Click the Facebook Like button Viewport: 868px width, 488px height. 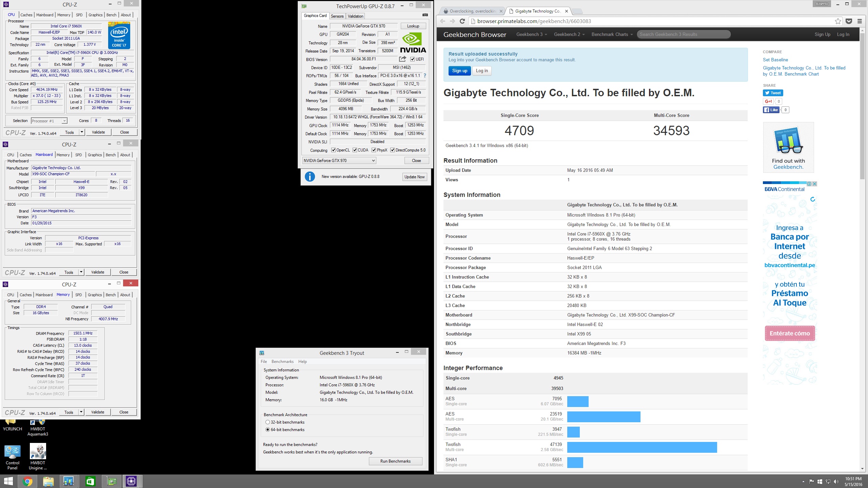tap(771, 110)
